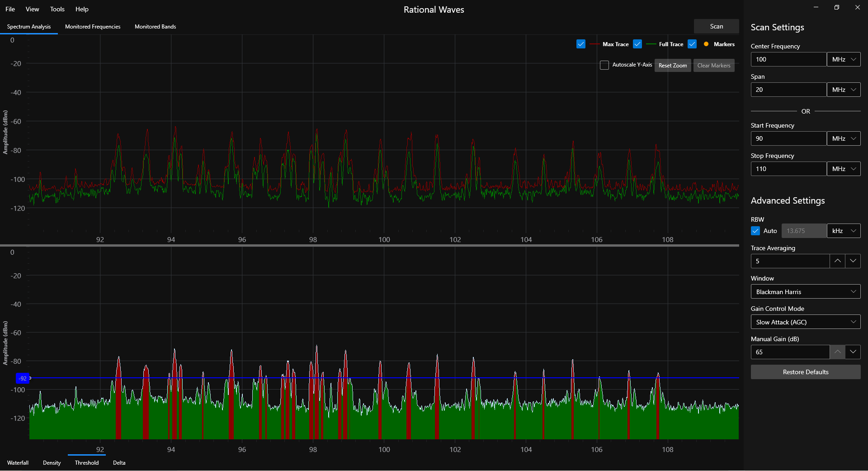Open the Center Frequency units dropdown
Viewport: 868px width, 471px height.
(x=844, y=59)
